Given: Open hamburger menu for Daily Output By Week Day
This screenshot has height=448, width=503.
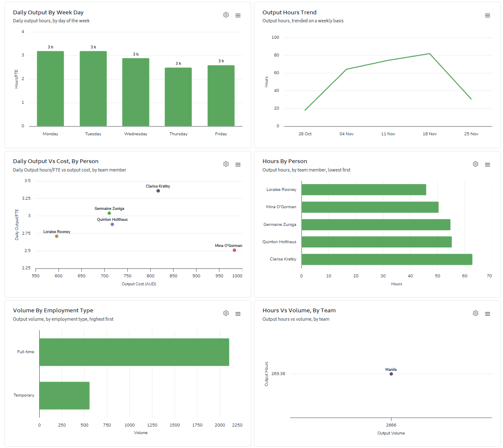Looking at the screenshot, I should (x=238, y=16).
